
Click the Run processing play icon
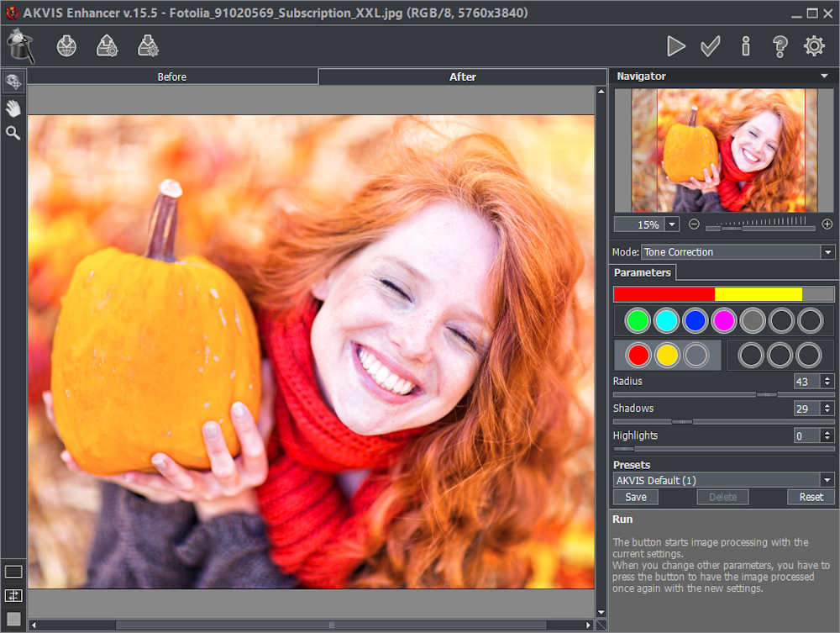click(x=676, y=46)
